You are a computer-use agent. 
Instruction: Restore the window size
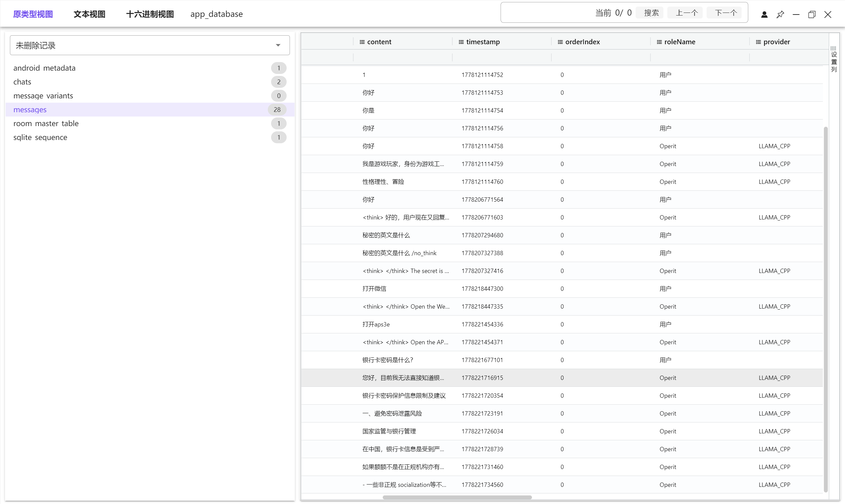click(x=812, y=14)
